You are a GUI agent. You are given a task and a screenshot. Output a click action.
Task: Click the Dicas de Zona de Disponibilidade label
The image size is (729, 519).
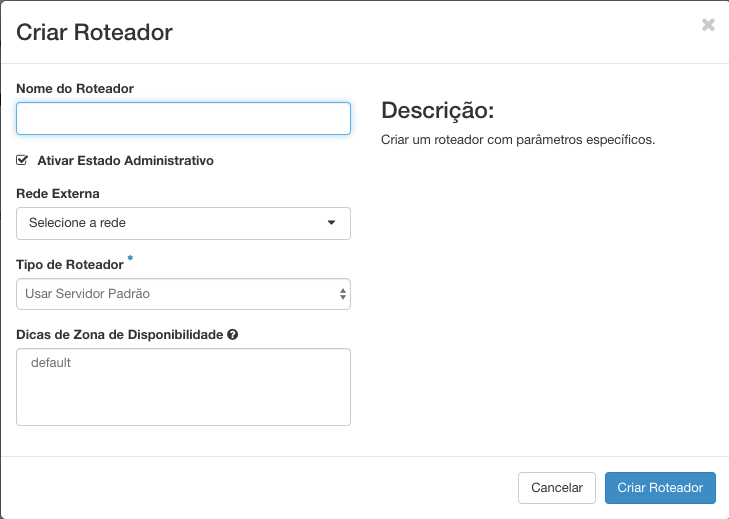(x=119, y=334)
